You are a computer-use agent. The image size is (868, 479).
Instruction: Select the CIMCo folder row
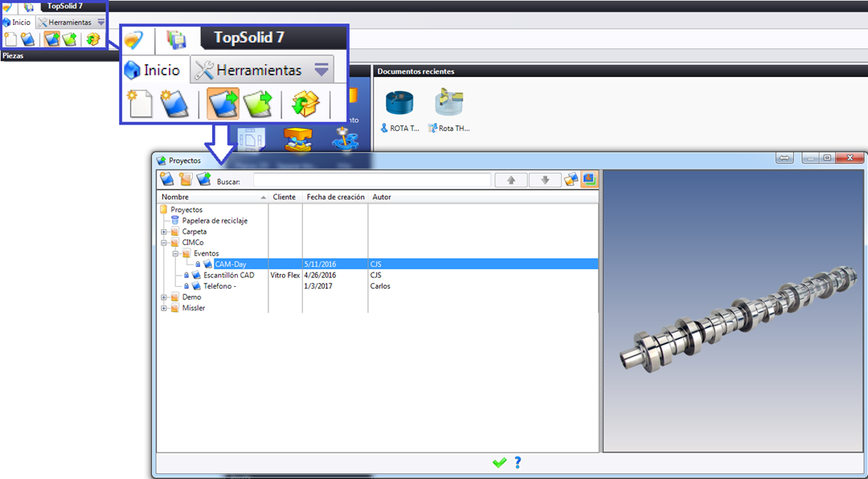click(x=194, y=243)
